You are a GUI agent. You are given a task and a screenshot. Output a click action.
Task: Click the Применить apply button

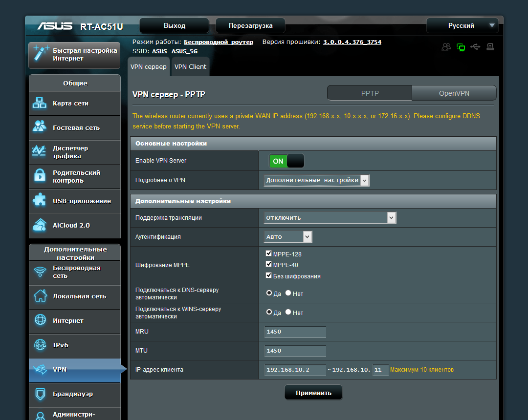(313, 393)
